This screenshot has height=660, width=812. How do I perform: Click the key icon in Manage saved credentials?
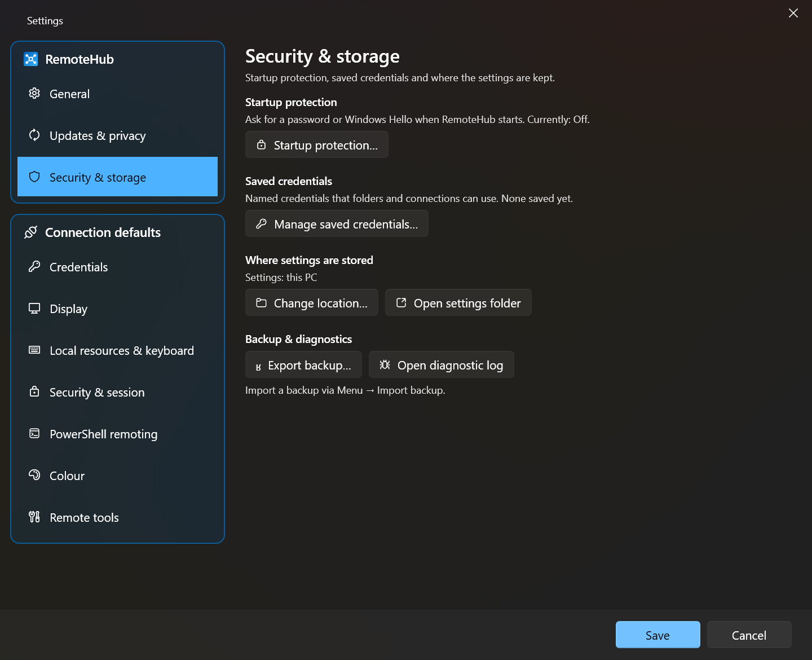coord(261,224)
